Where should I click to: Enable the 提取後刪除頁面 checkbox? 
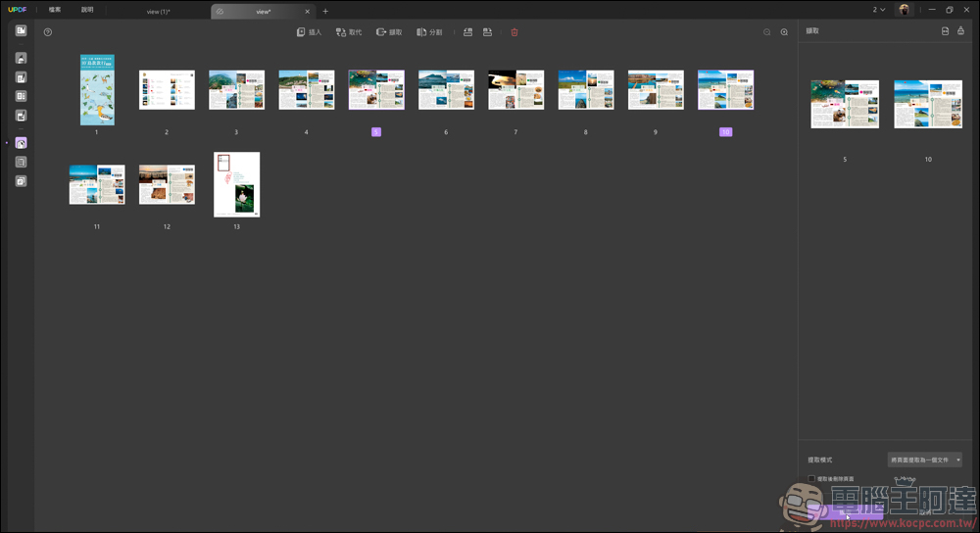point(811,478)
